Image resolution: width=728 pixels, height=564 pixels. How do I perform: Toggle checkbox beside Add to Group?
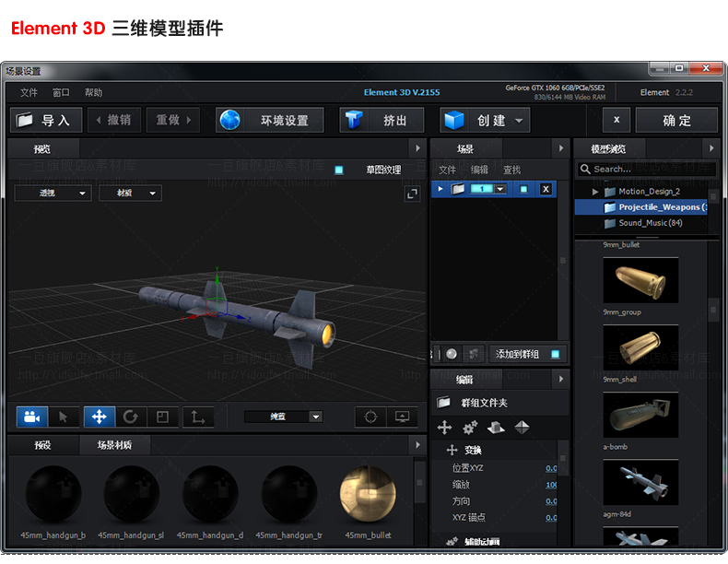555,354
